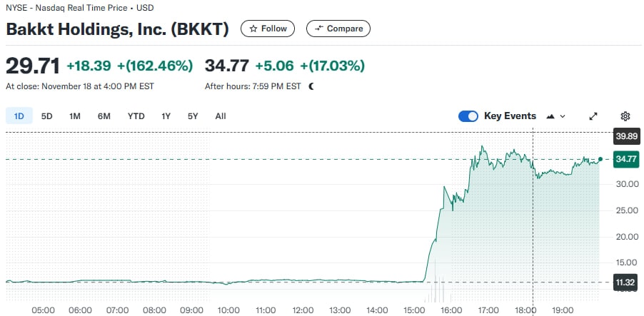644x316 pixels.
Task: Open chart settings gear
Action: click(x=625, y=116)
